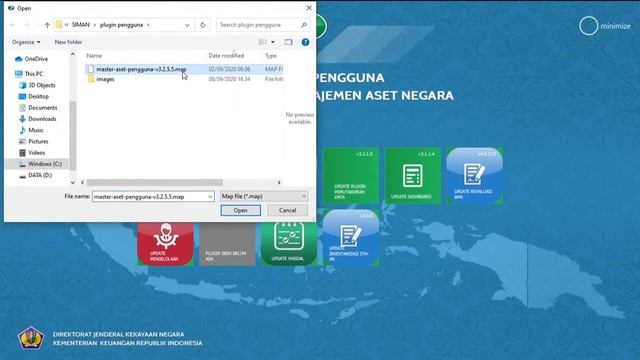Viewport: 640px width, 360px height.
Task: Click the minimize circle in SIMAN app
Action: [x=588, y=26]
